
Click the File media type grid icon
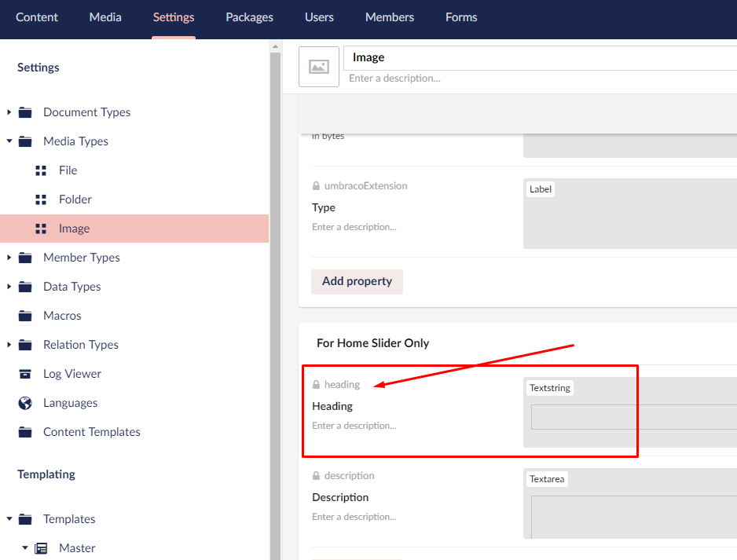pyautogui.click(x=41, y=170)
